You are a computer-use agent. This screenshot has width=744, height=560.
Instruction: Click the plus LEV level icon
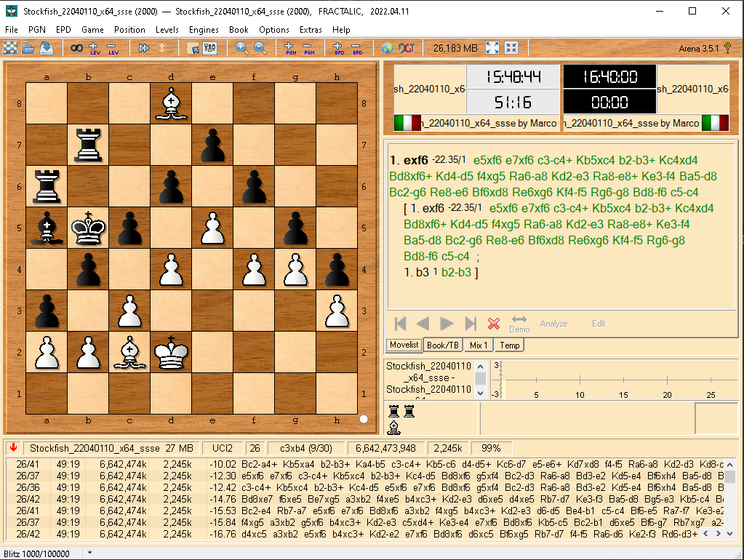click(x=95, y=48)
